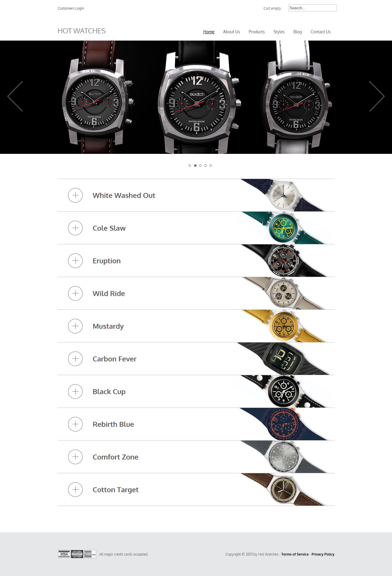Expand the Cotton Target plus circle
This screenshot has height=576, width=392.
pyautogui.click(x=75, y=490)
